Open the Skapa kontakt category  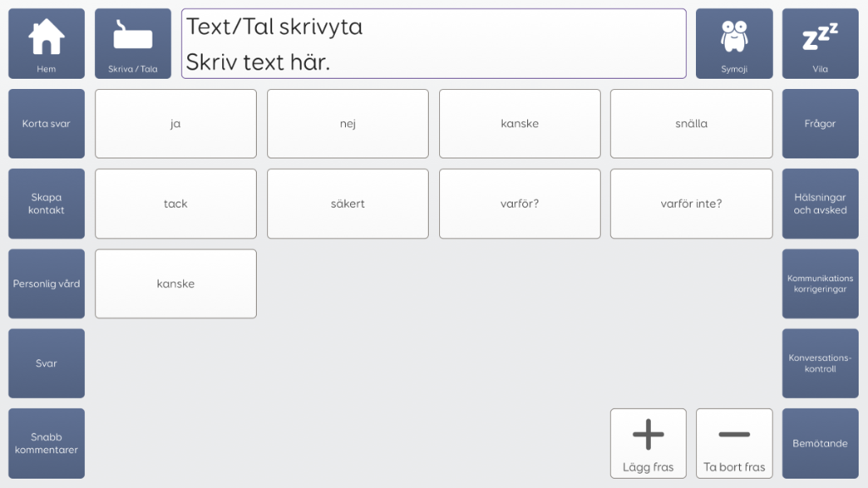click(47, 203)
